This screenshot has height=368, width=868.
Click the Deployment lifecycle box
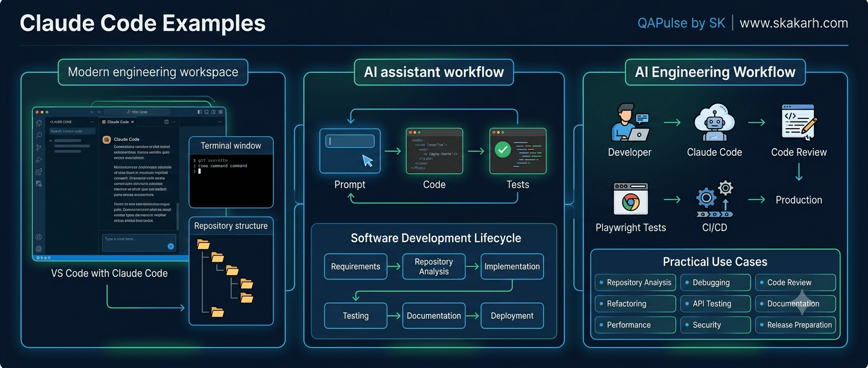click(512, 316)
